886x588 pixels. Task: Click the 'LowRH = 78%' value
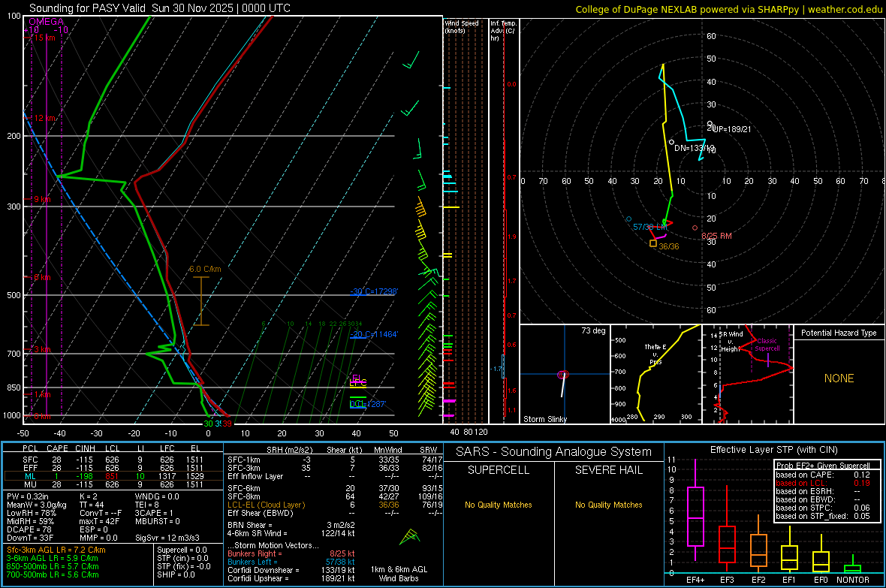point(31,513)
